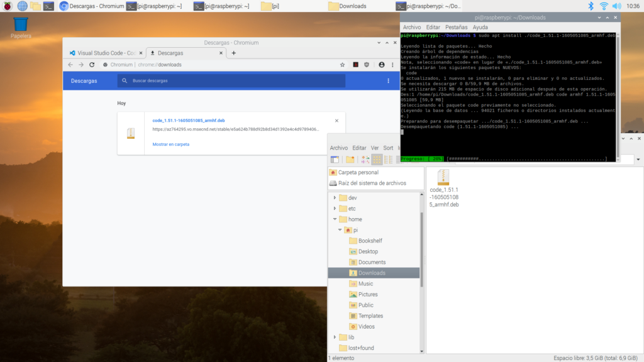Reload the Descargas page in Chromium

click(x=92, y=65)
